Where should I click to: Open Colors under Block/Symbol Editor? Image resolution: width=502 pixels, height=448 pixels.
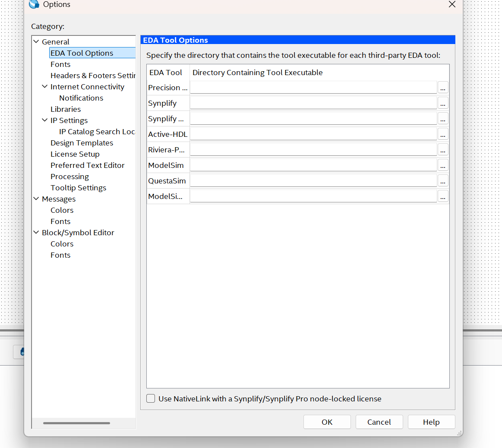pyautogui.click(x=62, y=244)
